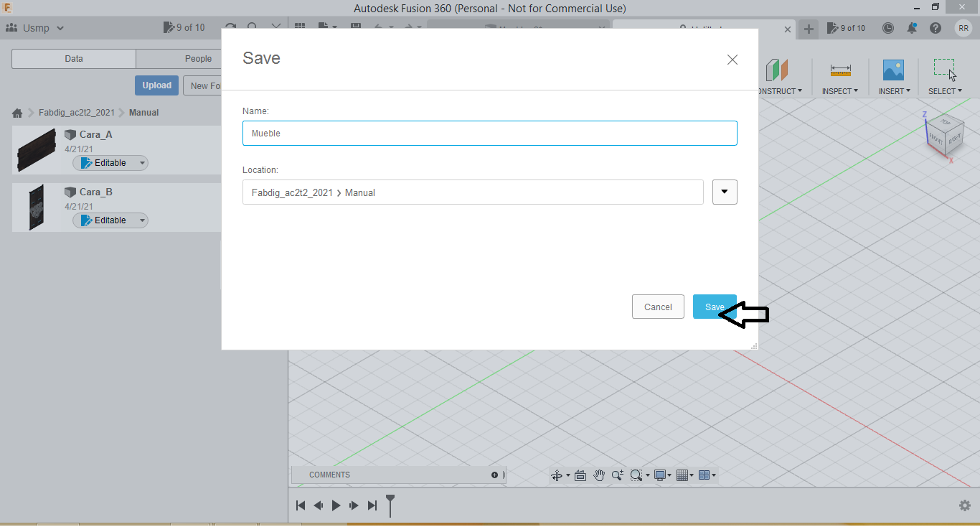Open the Usmp team dropdown

click(36, 28)
